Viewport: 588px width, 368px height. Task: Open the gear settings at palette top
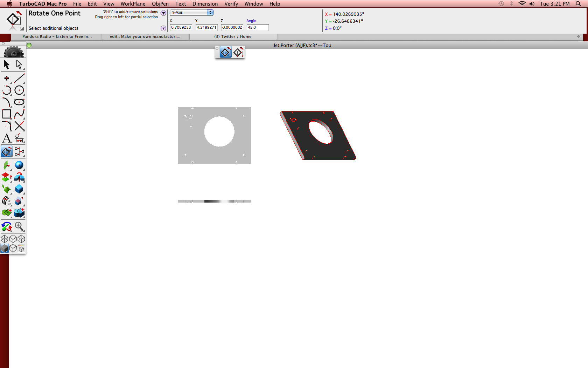[x=13, y=52]
